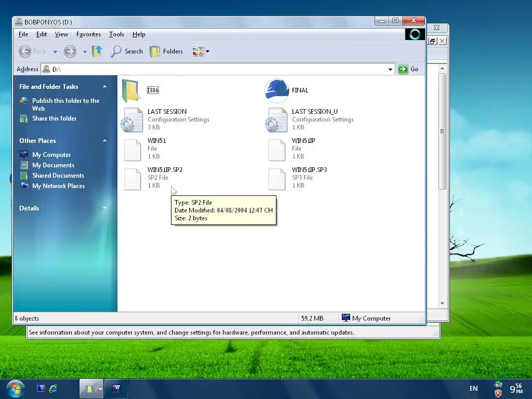Collapse the File and Folder Tasks panel
532x399 pixels.
[x=105, y=87]
